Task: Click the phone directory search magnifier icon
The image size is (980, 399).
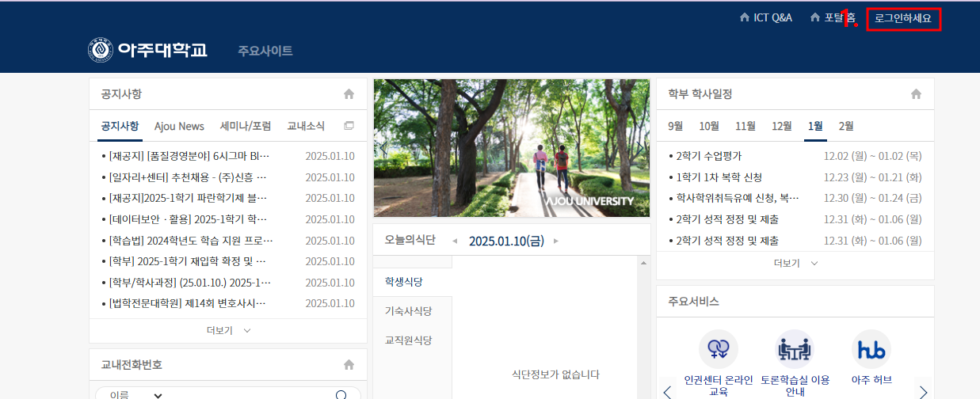Action: tap(341, 395)
